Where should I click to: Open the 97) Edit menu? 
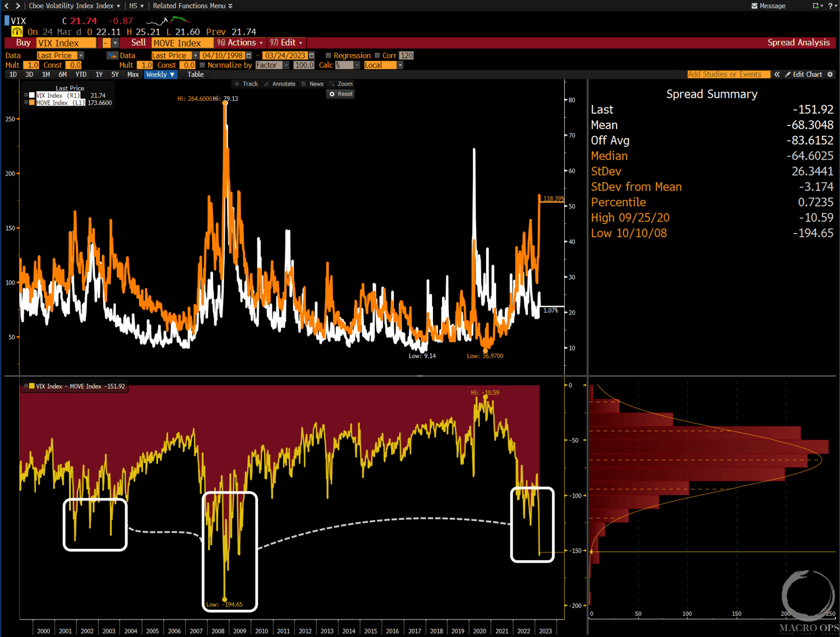pos(286,42)
